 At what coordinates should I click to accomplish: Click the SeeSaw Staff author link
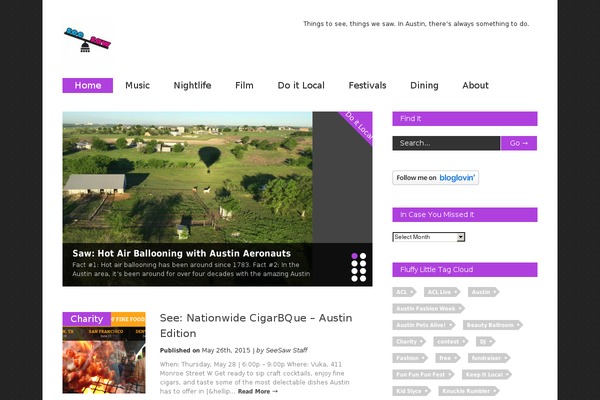pyautogui.click(x=286, y=350)
